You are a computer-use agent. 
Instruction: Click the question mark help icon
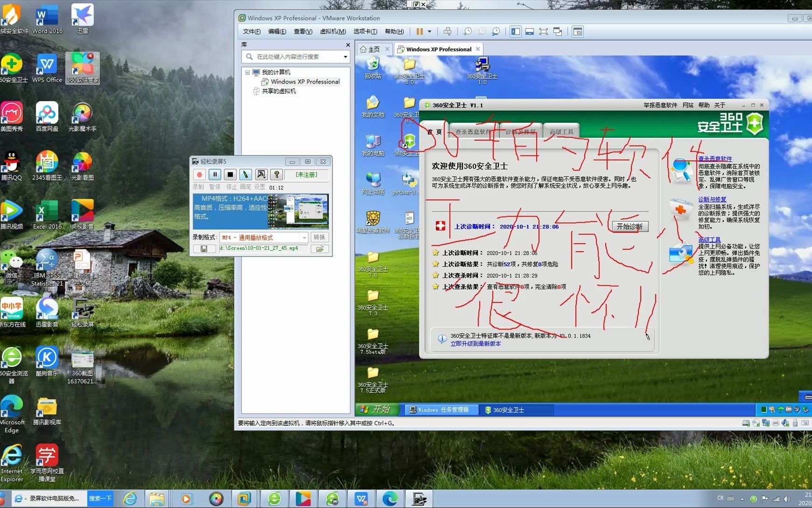276,175
